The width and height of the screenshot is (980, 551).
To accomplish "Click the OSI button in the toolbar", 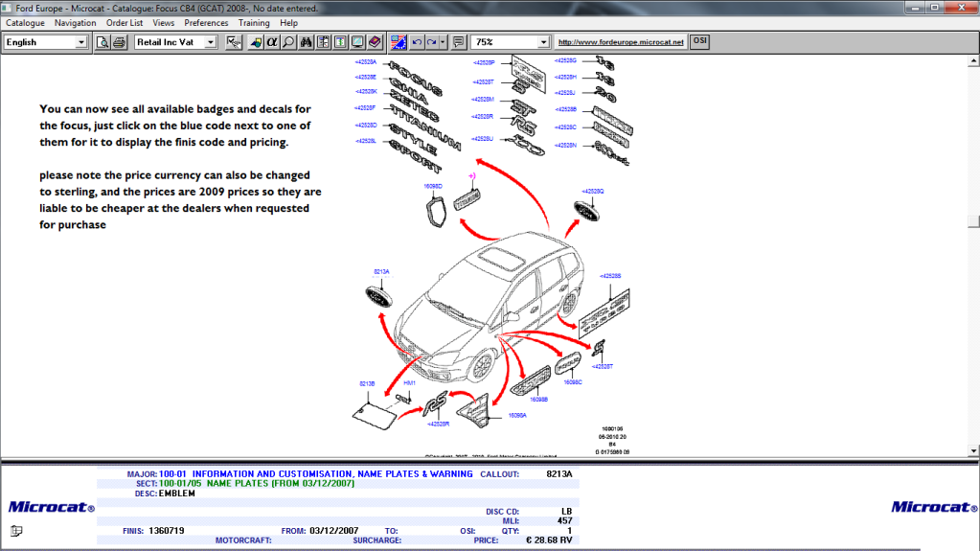I will (x=699, y=41).
